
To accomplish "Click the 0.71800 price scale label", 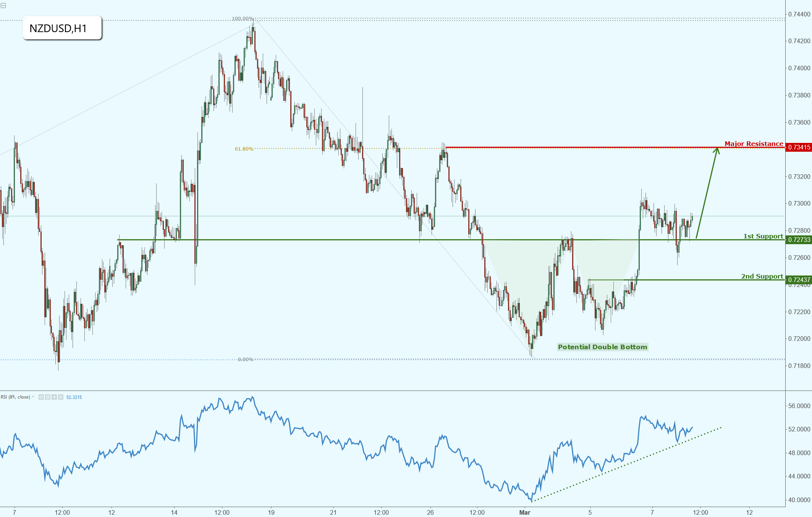I will [x=799, y=366].
